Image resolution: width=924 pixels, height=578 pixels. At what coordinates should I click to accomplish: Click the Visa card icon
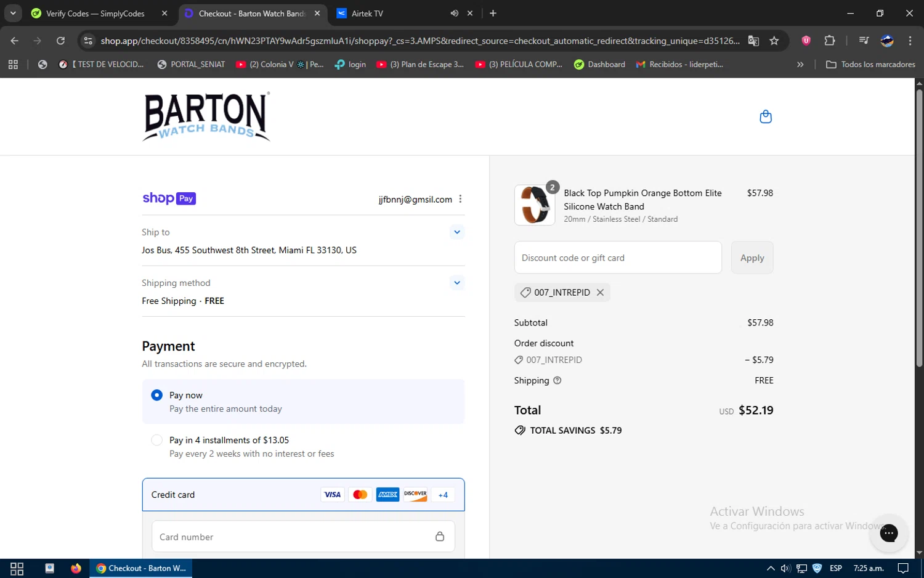[333, 495]
